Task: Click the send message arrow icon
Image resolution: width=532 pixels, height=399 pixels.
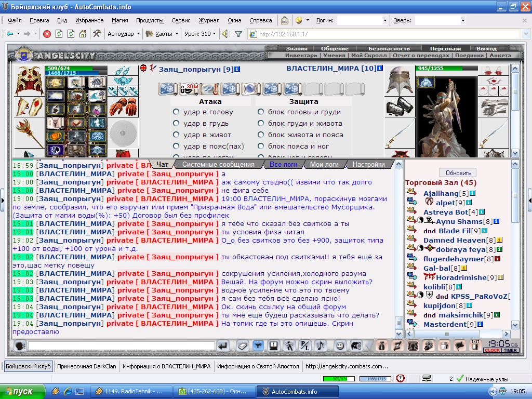Action: click(222, 346)
